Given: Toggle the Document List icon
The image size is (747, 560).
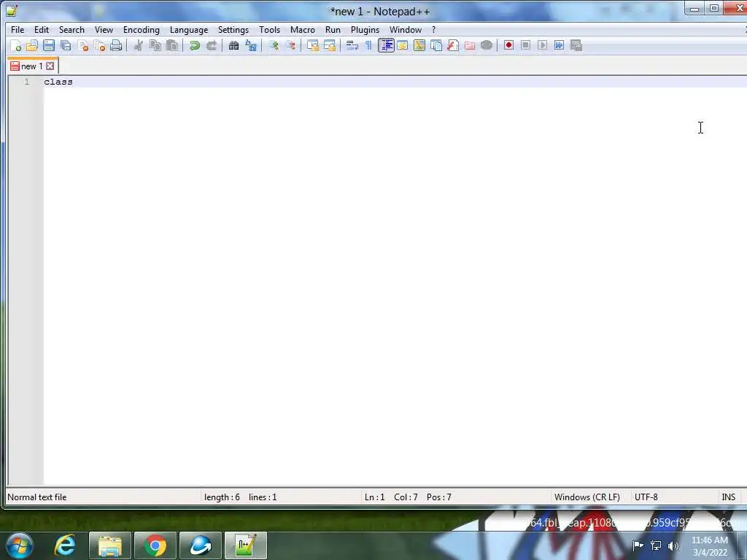Looking at the screenshot, I should pyautogui.click(x=436, y=46).
